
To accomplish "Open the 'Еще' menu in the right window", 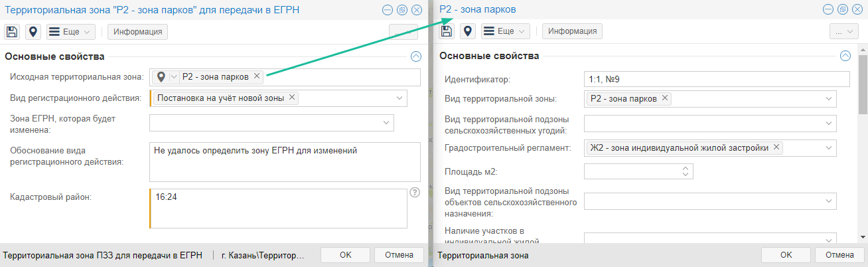I will [506, 31].
